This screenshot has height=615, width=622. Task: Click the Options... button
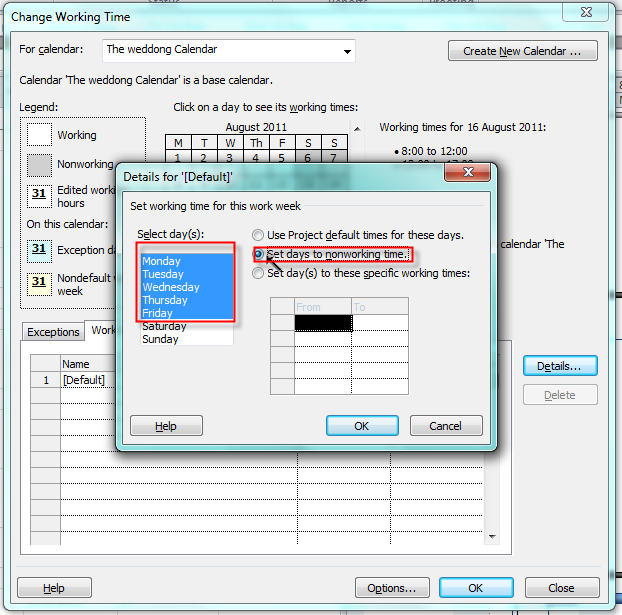(392, 588)
